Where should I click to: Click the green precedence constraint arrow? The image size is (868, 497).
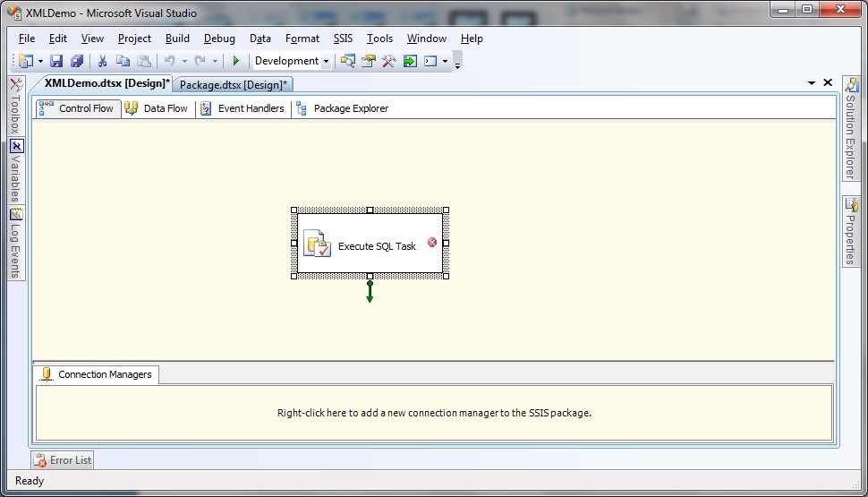pos(370,292)
